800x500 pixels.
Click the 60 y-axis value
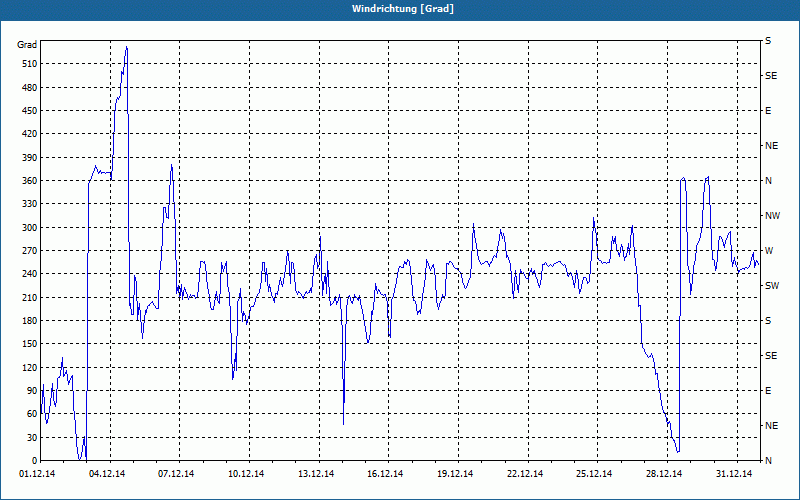[x=33, y=414]
